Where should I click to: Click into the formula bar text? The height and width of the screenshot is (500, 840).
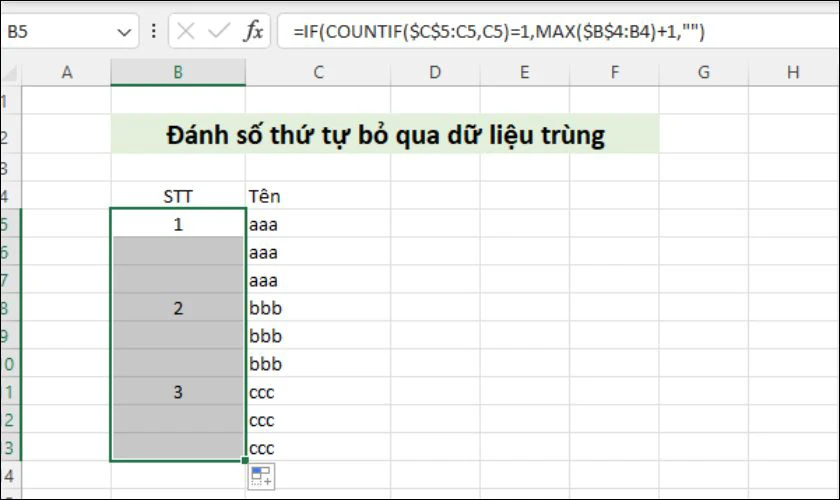coord(498,32)
